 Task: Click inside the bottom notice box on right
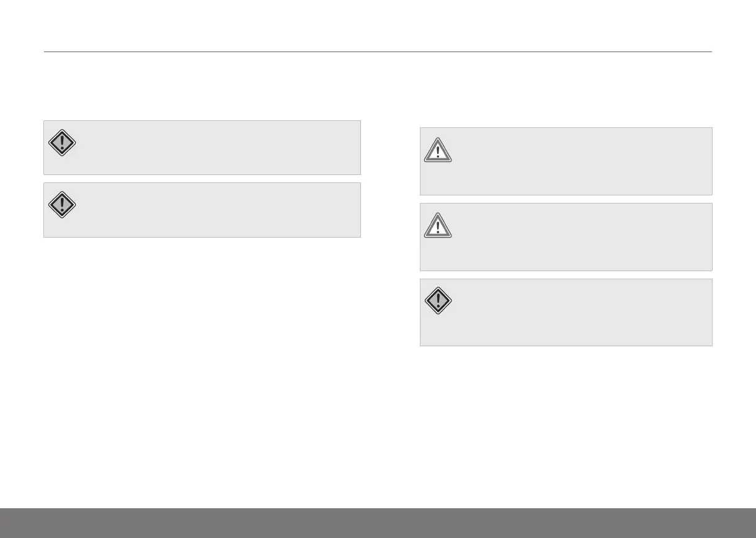click(577, 312)
